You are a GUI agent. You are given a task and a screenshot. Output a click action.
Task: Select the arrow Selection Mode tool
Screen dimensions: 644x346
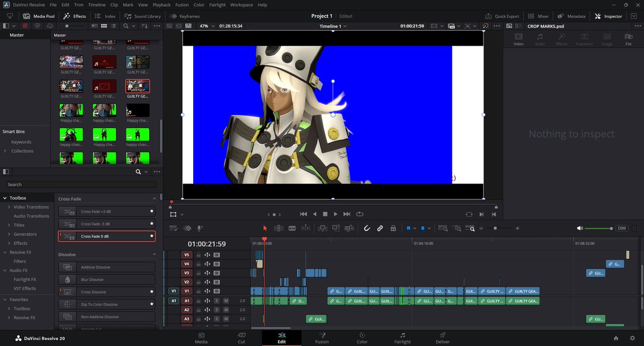(265, 228)
